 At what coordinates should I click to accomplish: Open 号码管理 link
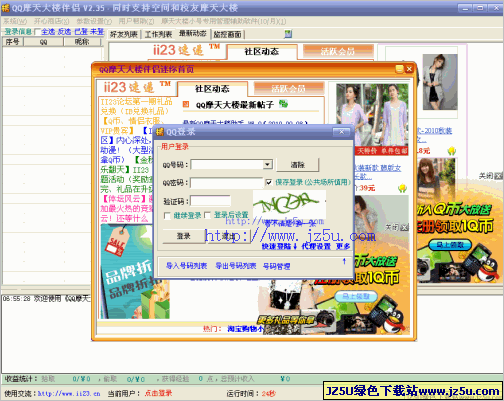point(276,266)
